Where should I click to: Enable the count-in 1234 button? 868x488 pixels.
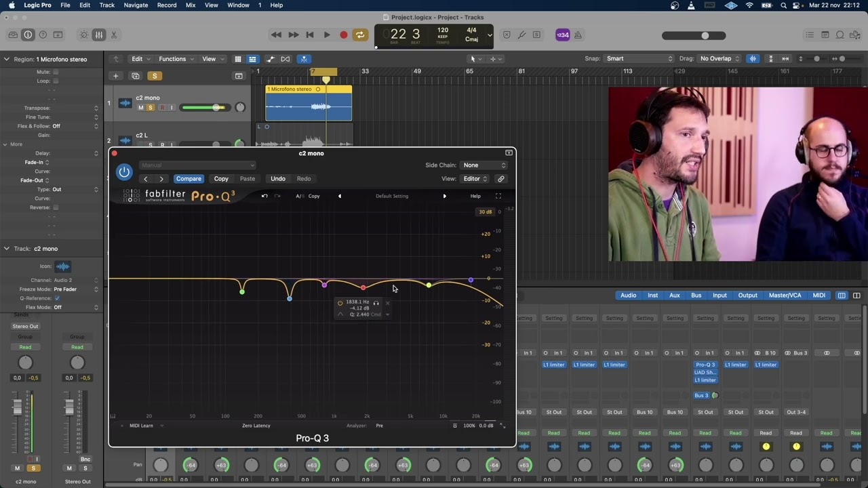pyautogui.click(x=562, y=35)
